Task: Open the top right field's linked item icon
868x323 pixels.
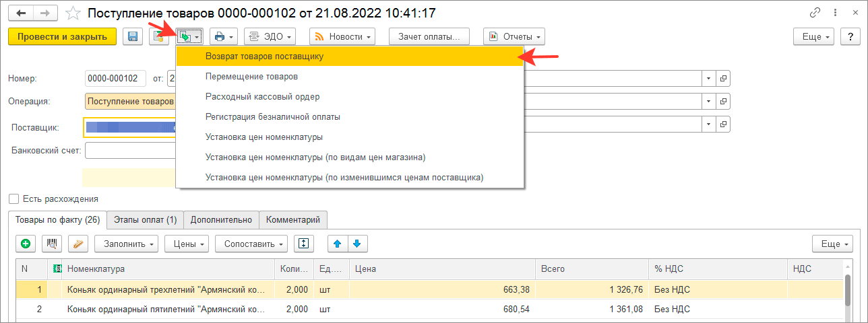Action: (x=724, y=79)
